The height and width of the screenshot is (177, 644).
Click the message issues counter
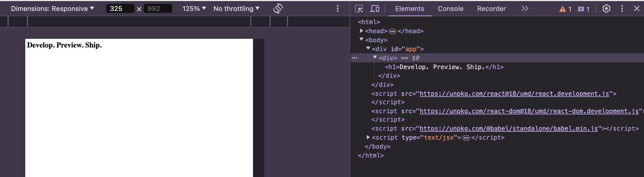(584, 9)
